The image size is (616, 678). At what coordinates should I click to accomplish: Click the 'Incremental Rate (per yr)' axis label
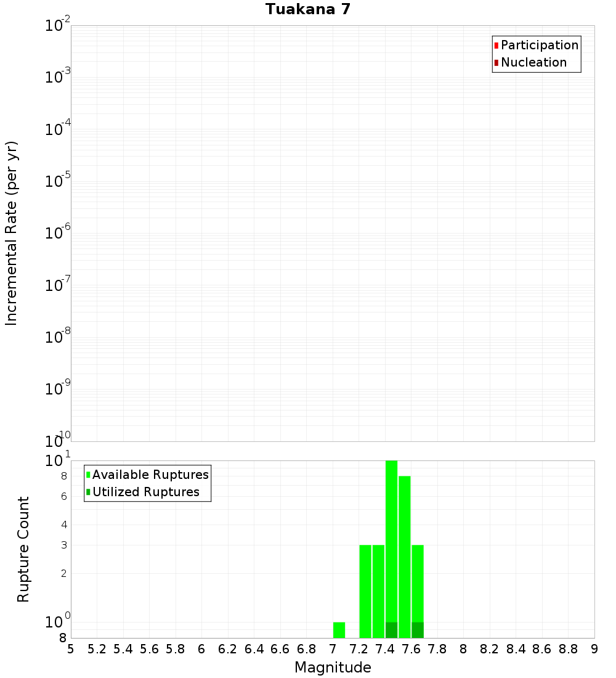11,234
